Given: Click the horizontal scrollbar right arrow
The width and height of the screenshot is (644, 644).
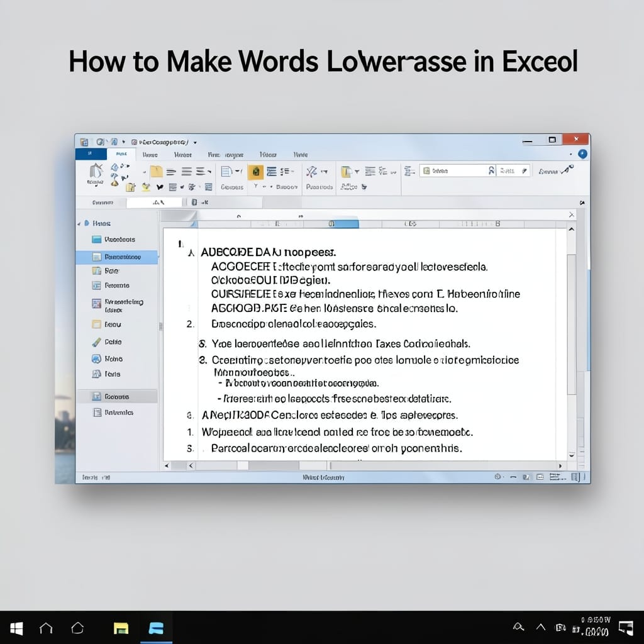Looking at the screenshot, I should (560, 466).
